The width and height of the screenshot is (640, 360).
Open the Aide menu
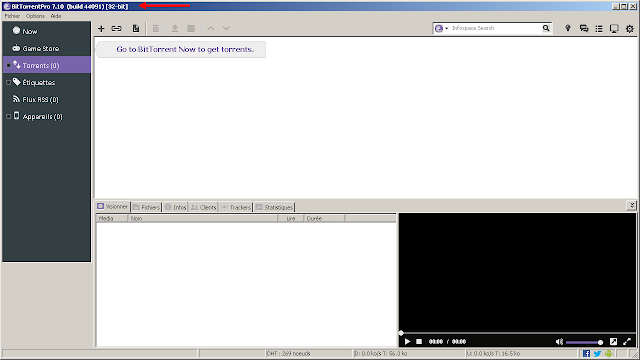pyautogui.click(x=56, y=16)
